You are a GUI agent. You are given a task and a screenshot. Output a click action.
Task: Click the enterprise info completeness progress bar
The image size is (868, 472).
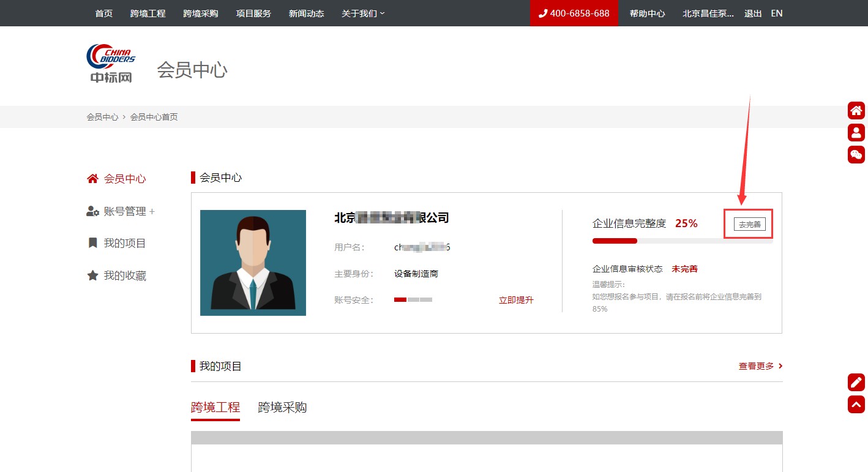click(x=683, y=241)
